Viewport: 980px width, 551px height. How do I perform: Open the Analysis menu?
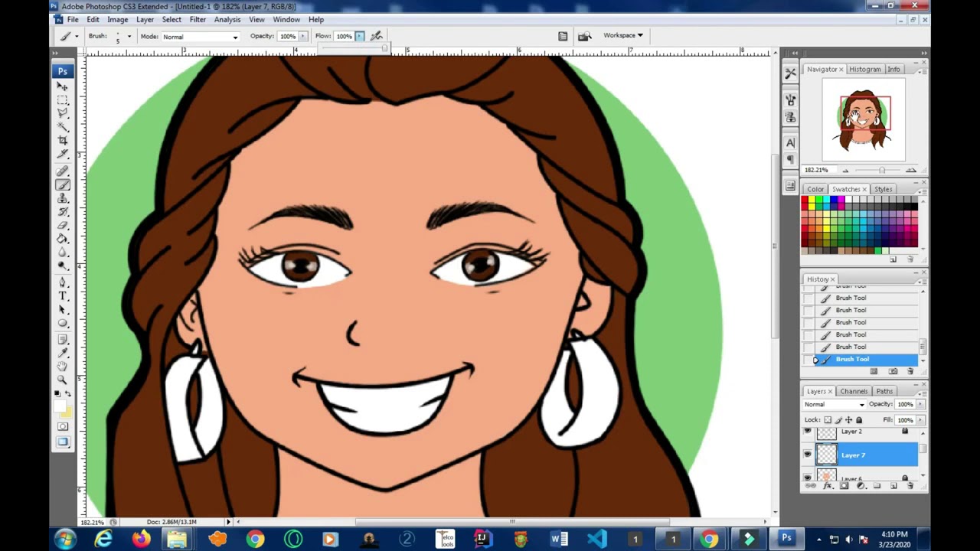(227, 19)
